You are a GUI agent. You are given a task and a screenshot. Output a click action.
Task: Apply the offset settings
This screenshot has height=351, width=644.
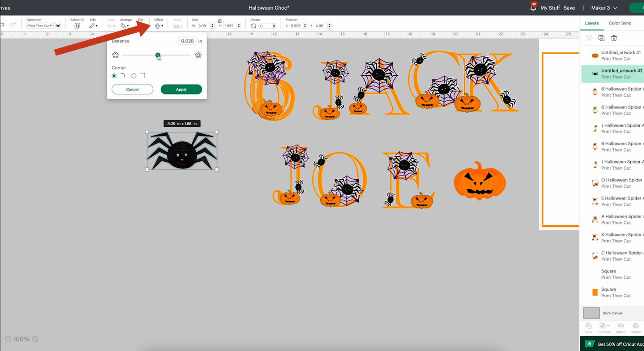click(x=181, y=89)
